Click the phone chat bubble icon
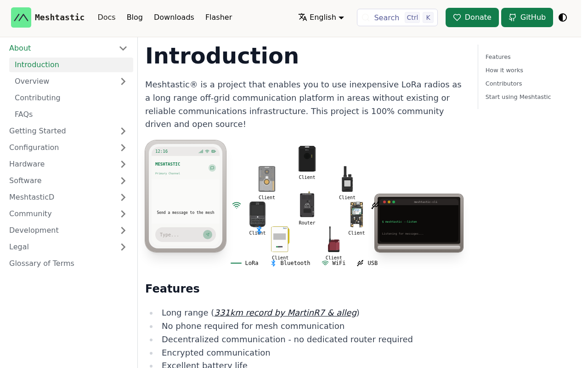 (x=212, y=168)
